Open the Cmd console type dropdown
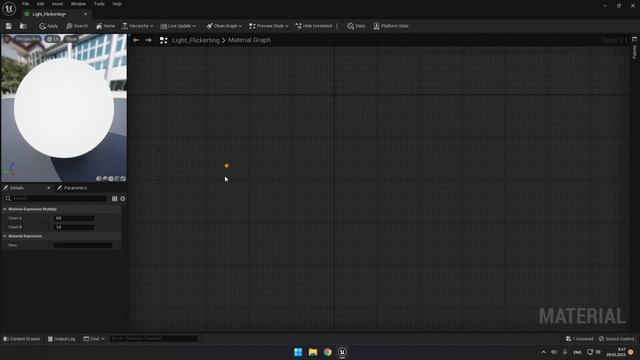Image resolution: width=640 pixels, height=360 pixels. click(x=94, y=339)
